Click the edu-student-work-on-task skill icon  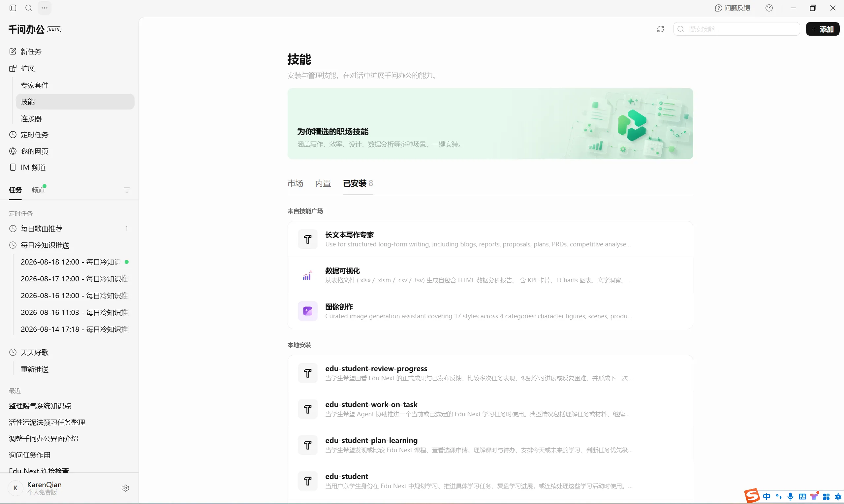[308, 409]
